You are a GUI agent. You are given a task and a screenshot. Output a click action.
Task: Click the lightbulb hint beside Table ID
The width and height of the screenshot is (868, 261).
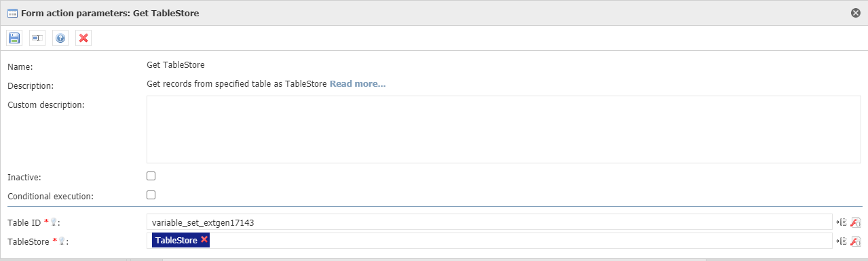[53, 222]
